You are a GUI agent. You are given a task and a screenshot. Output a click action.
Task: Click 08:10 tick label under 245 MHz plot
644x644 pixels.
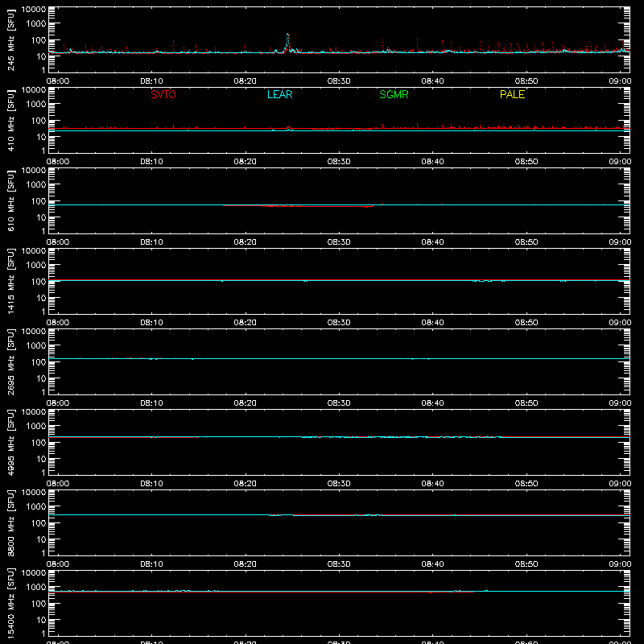(151, 81)
